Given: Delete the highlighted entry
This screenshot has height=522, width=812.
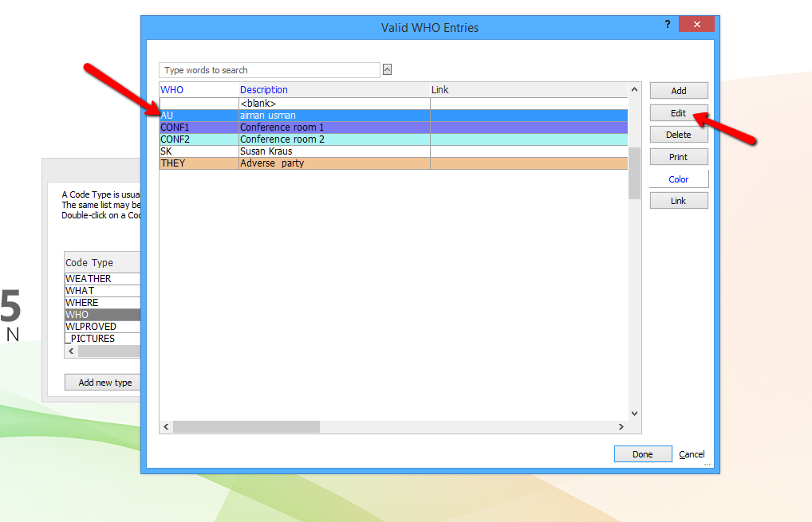Looking at the screenshot, I should coord(678,134).
